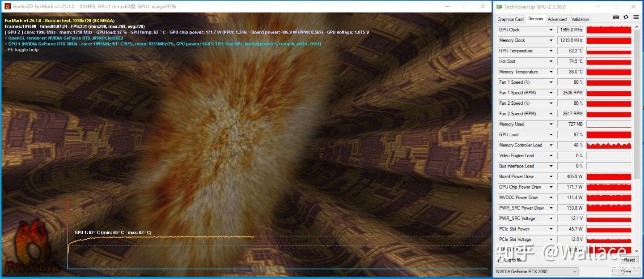
Task: Open the Video Engine Load dropdown
Action: [x=551, y=155]
